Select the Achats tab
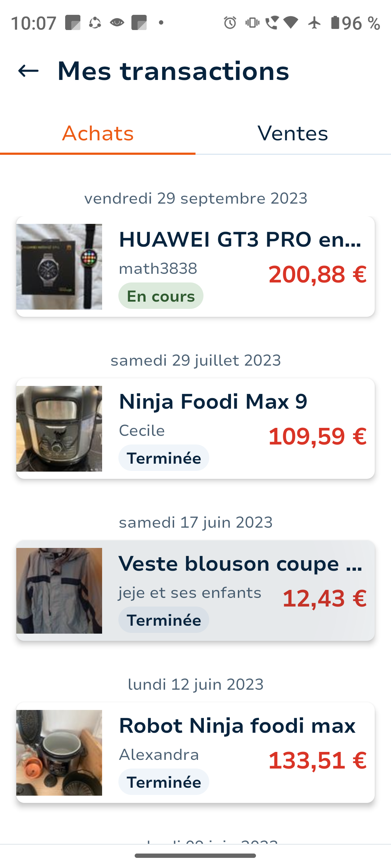The height and width of the screenshot is (868, 391). click(98, 133)
